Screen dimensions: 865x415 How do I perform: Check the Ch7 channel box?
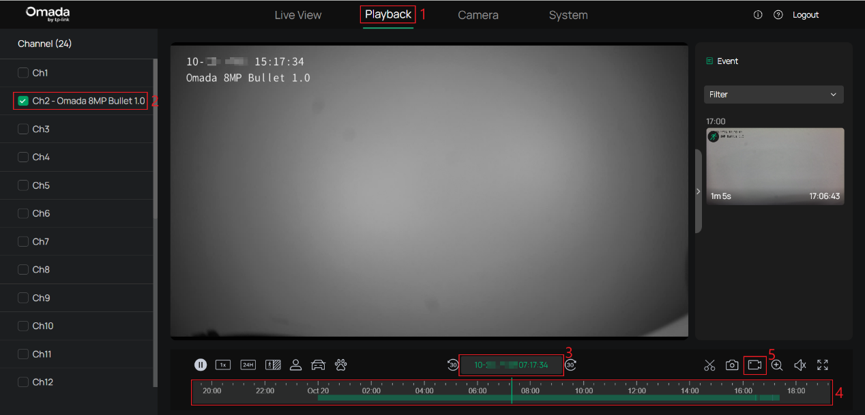pos(23,241)
